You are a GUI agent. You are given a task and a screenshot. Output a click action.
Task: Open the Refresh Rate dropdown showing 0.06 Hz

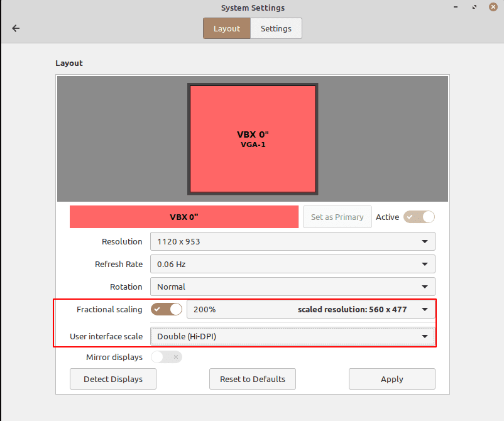click(292, 264)
